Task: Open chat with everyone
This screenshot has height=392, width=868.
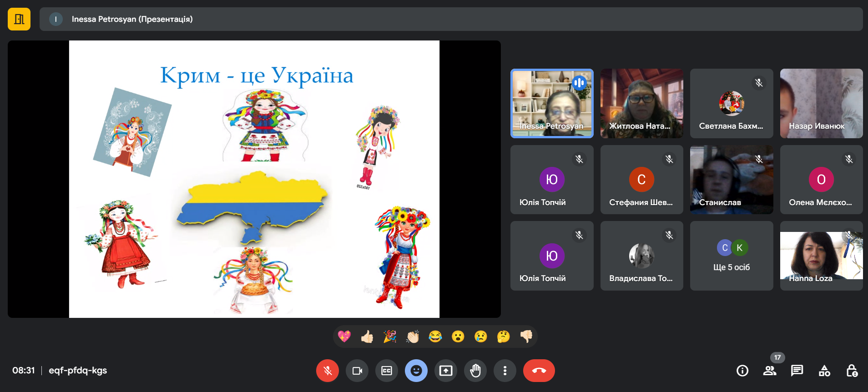Action: point(797,371)
